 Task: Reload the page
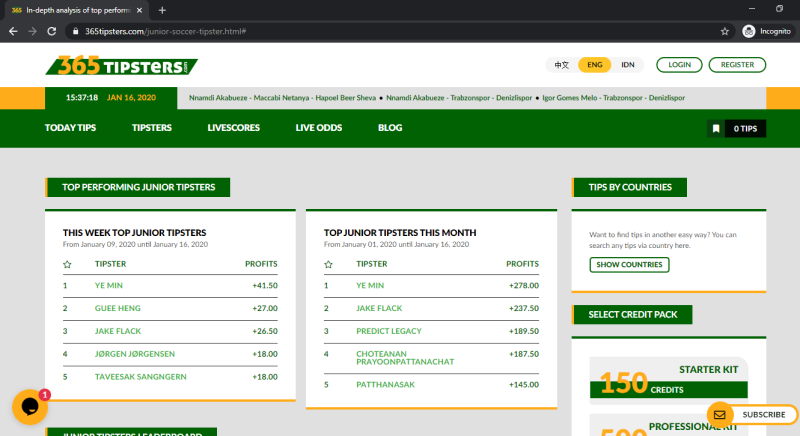[52, 31]
